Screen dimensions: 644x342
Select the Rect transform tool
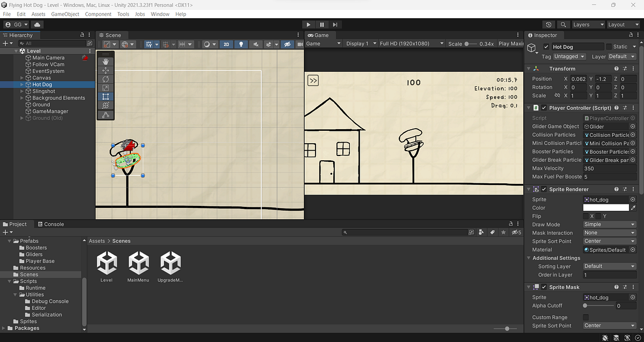tap(105, 96)
